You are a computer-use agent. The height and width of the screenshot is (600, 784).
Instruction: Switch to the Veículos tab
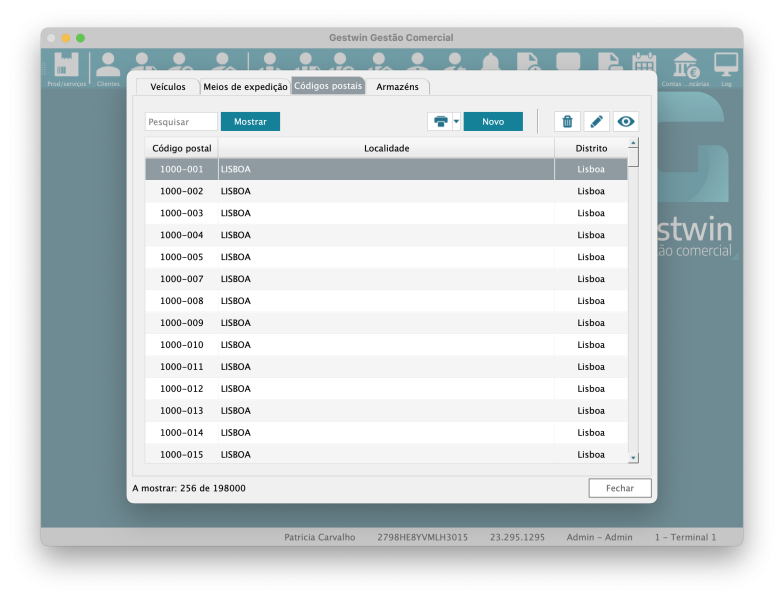coord(167,87)
